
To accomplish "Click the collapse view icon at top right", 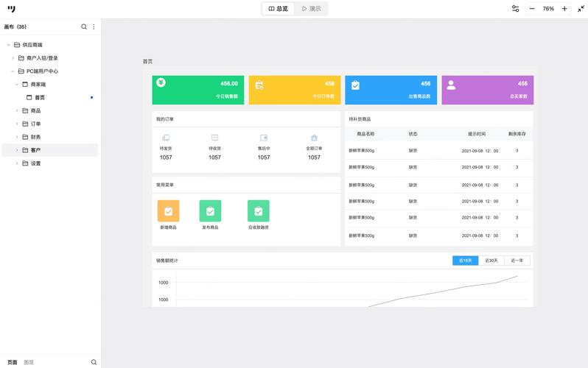I will [581, 9].
